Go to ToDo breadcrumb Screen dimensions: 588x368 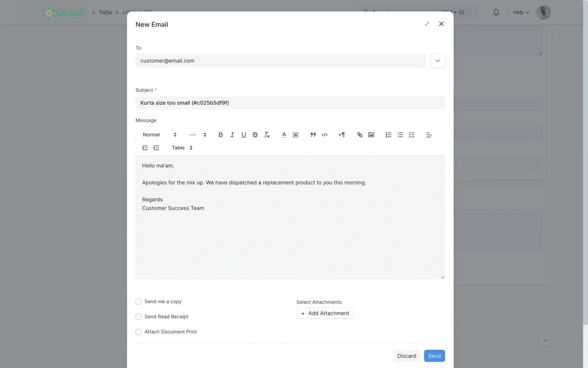[x=105, y=12]
